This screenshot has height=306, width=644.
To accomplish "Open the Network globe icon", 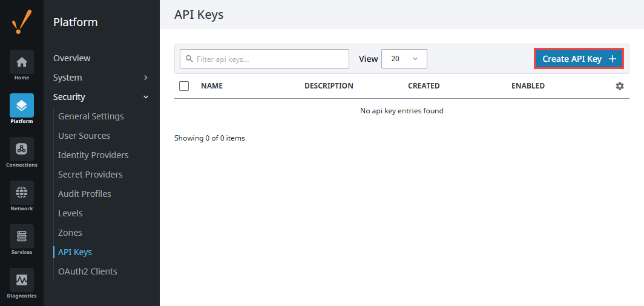I will [x=22, y=193].
